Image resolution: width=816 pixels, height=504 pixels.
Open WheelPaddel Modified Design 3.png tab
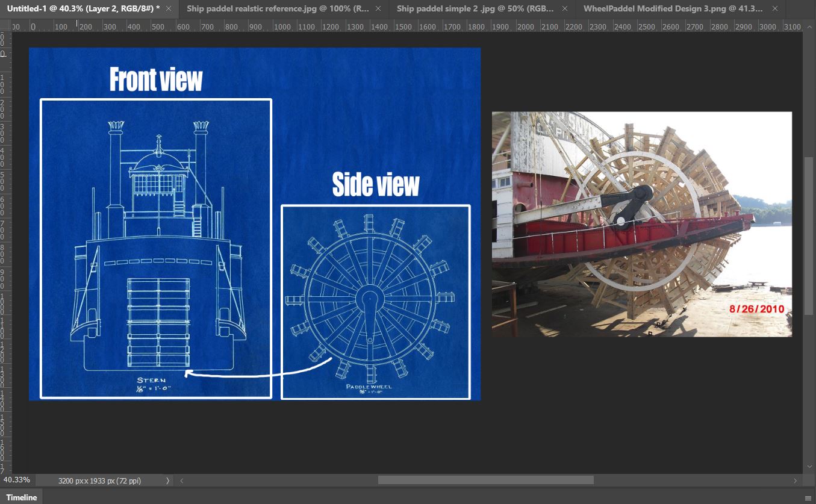pyautogui.click(x=673, y=9)
